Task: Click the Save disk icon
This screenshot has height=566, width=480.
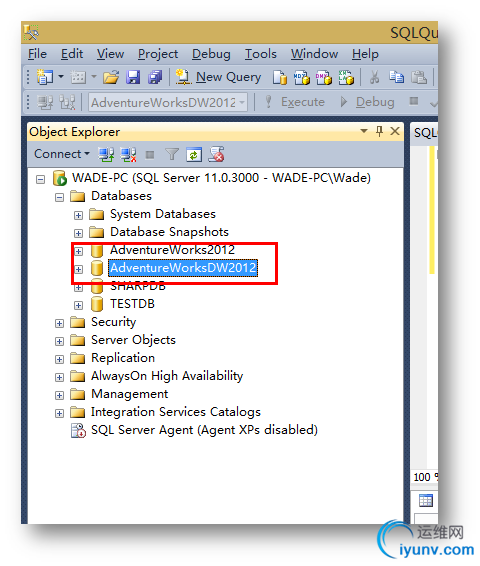Action: [x=133, y=77]
